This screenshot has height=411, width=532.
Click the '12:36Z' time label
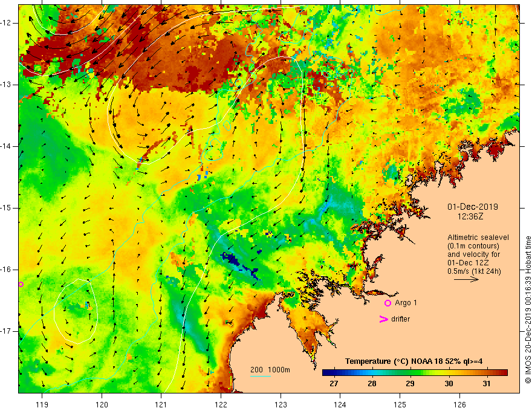[x=470, y=216]
